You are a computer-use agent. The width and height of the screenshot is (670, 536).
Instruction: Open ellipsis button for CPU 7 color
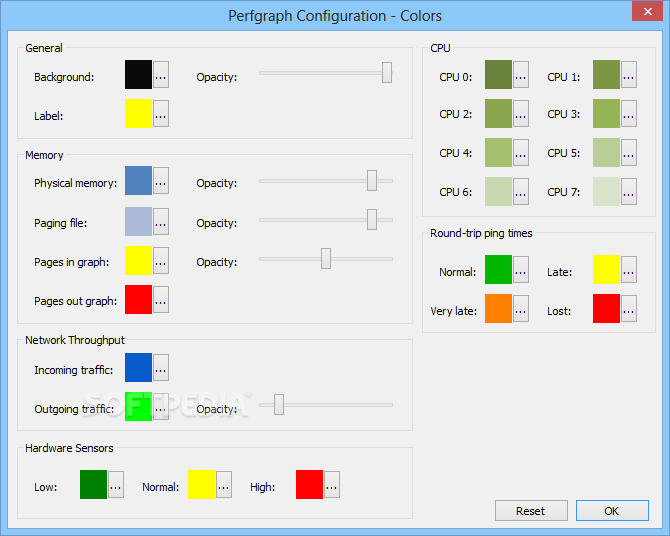click(629, 191)
